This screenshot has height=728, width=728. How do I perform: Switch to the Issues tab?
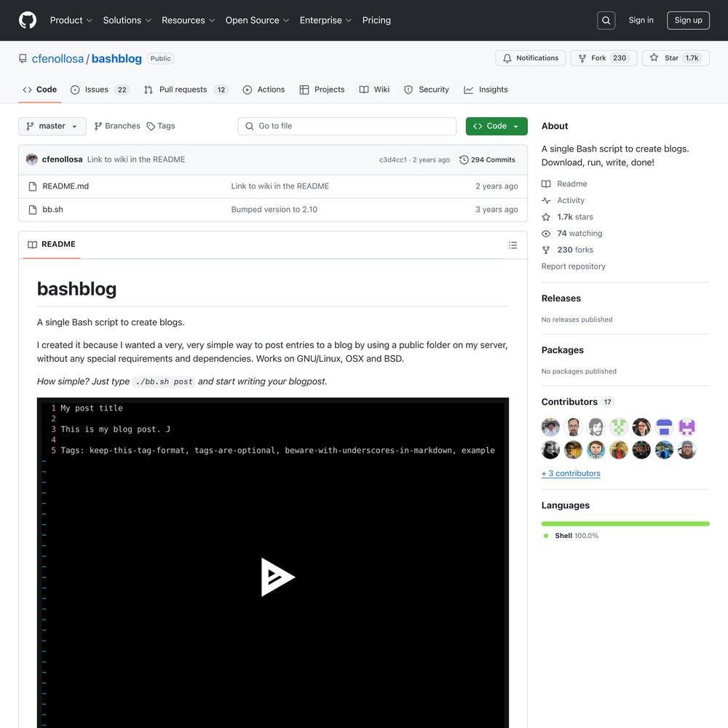pos(100,90)
